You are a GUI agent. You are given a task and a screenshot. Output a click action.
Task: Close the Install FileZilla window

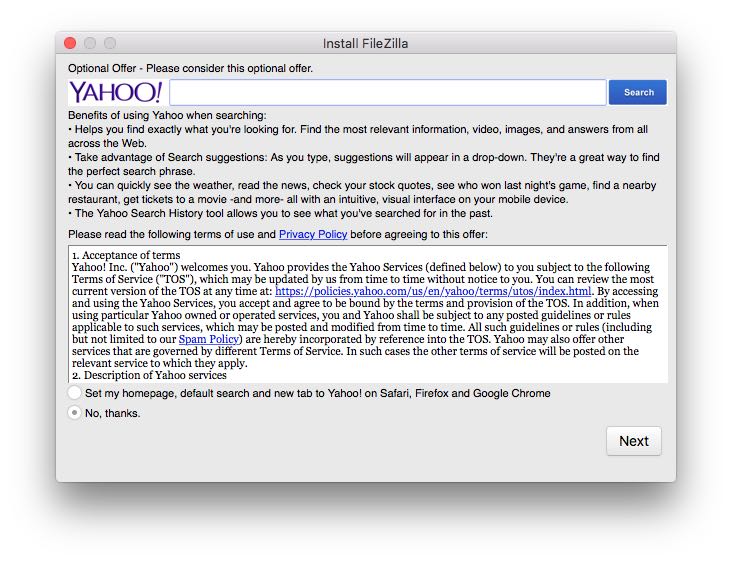click(70, 43)
